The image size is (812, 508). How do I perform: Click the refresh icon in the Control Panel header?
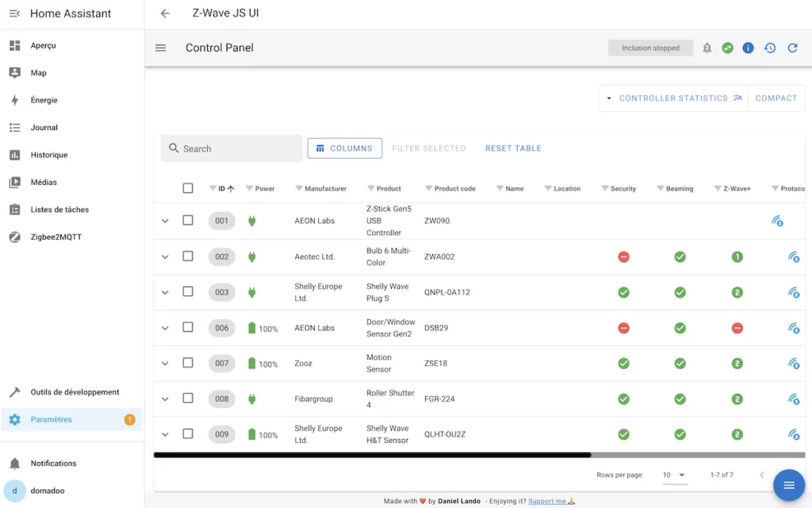792,48
